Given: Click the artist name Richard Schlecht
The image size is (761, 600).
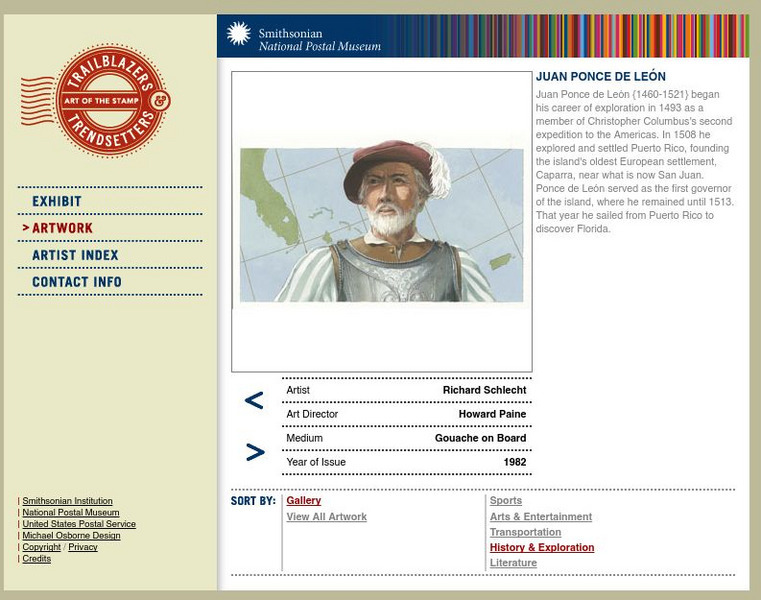Looking at the screenshot, I should [x=484, y=390].
